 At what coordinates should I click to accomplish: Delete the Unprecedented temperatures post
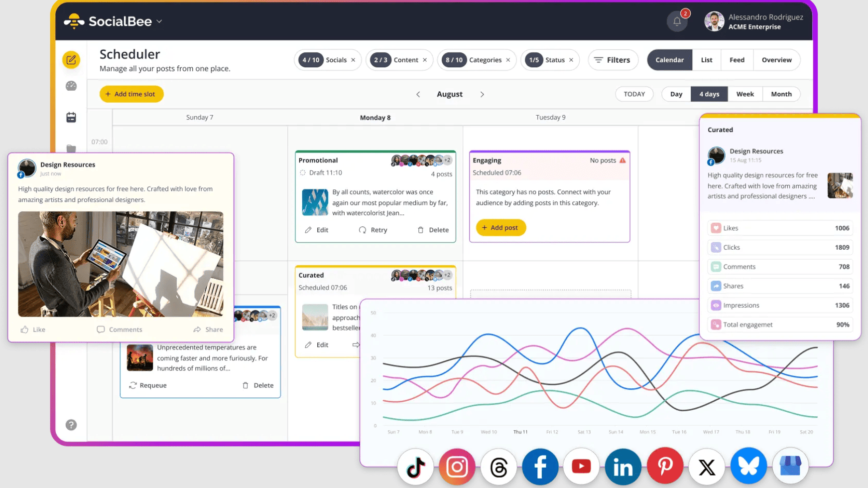(x=258, y=385)
